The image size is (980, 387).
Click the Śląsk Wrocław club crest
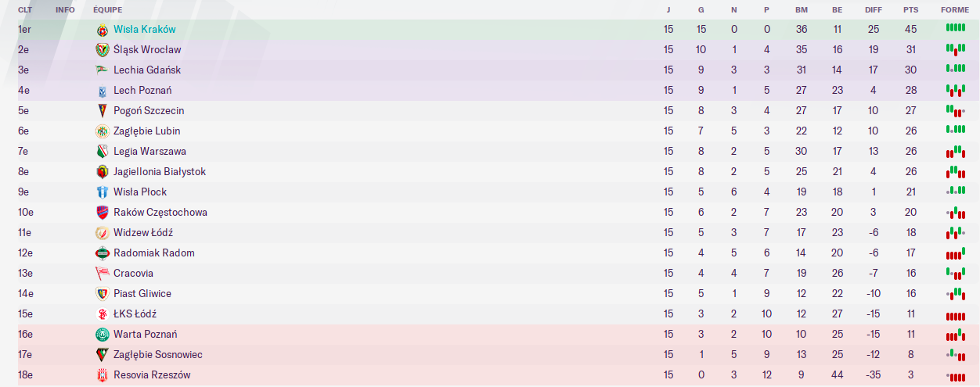click(x=102, y=50)
